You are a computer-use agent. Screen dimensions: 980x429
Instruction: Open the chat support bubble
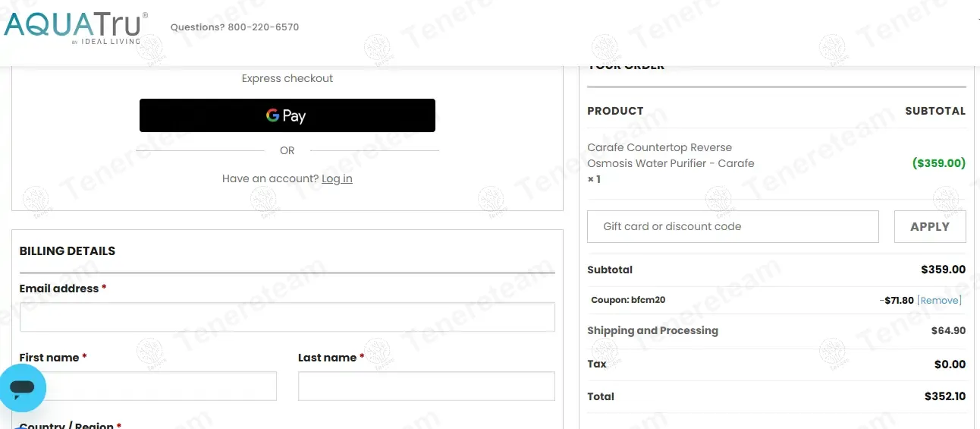23,388
